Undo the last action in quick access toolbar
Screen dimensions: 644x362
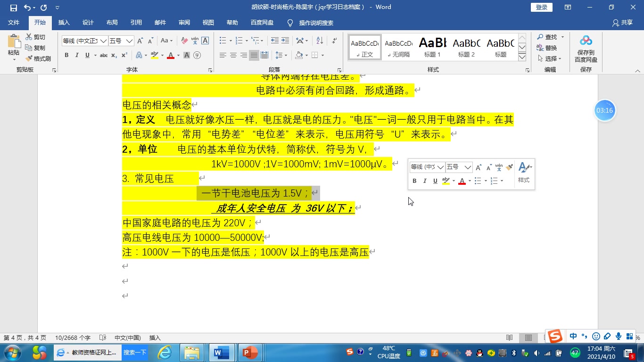pyautogui.click(x=27, y=8)
